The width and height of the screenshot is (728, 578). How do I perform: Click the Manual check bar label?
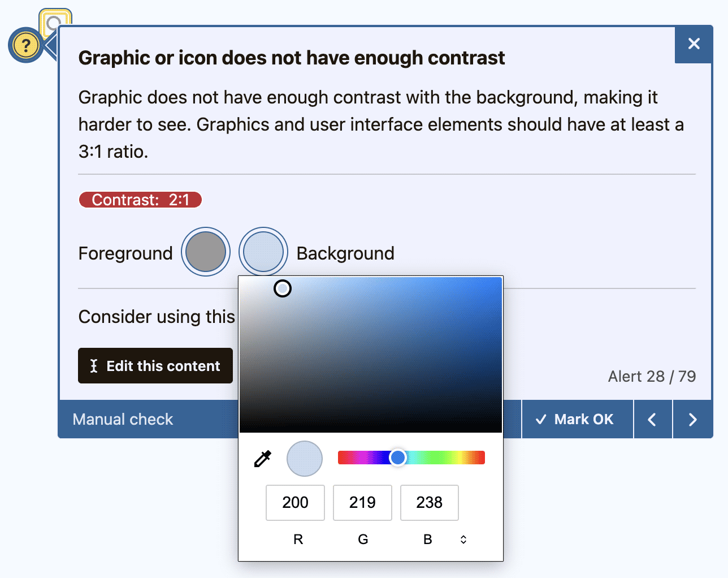coord(122,419)
